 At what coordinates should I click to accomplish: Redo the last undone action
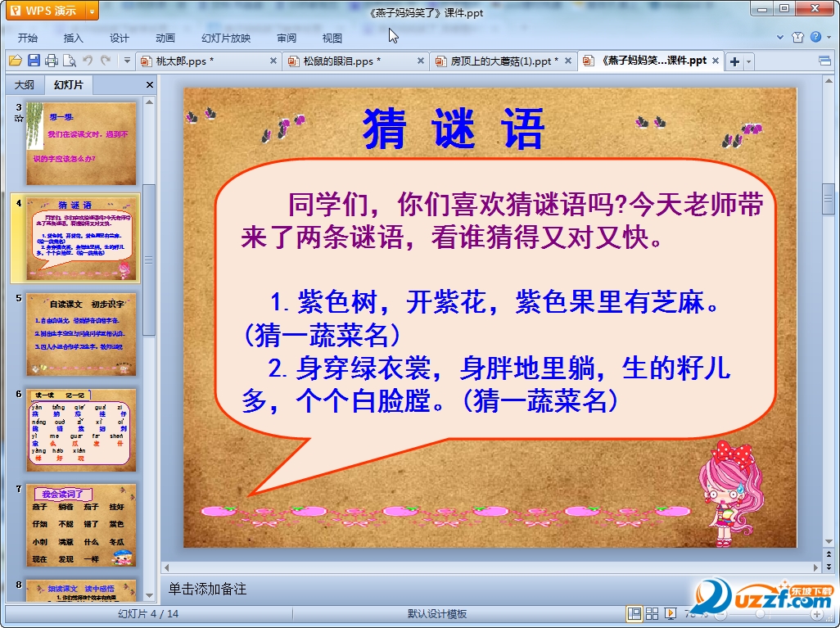tap(106, 61)
